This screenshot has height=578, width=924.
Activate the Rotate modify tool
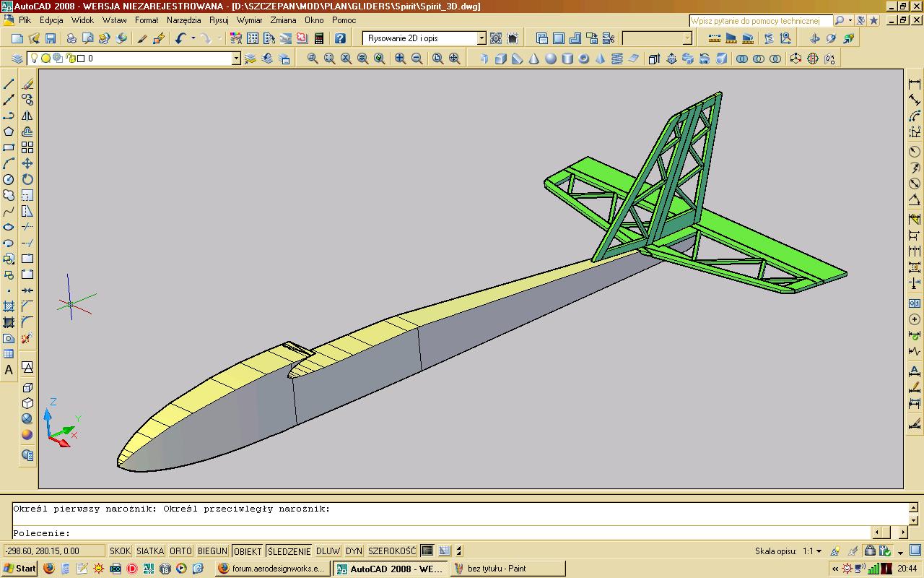coord(27,179)
